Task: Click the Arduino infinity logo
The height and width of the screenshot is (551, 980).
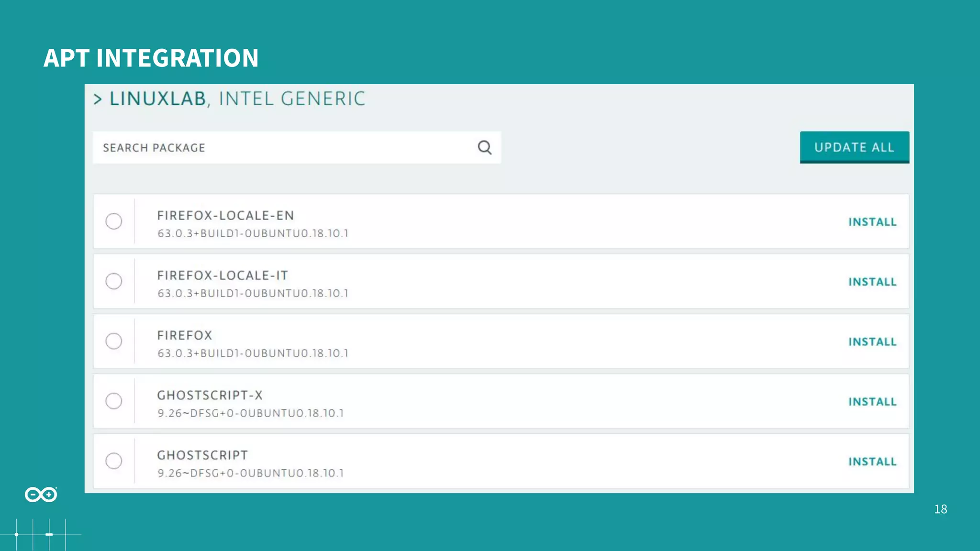Action: (41, 494)
